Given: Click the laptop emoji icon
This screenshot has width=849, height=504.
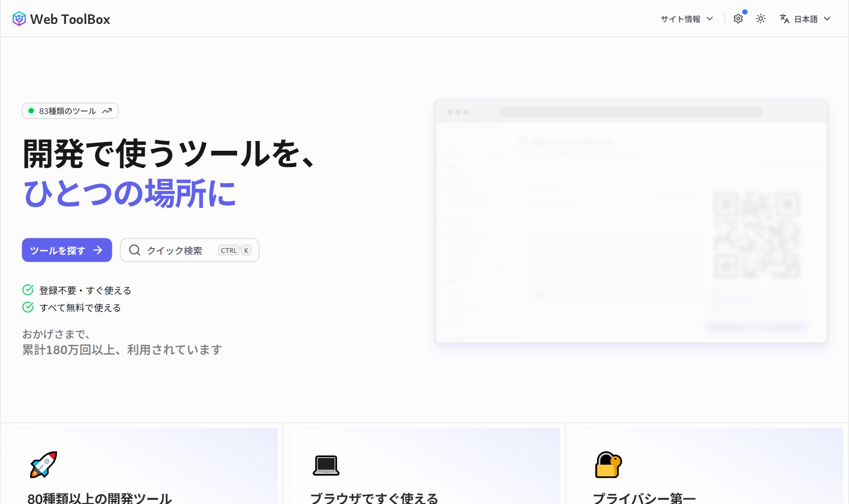Looking at the screenshot, I should 326,465.
